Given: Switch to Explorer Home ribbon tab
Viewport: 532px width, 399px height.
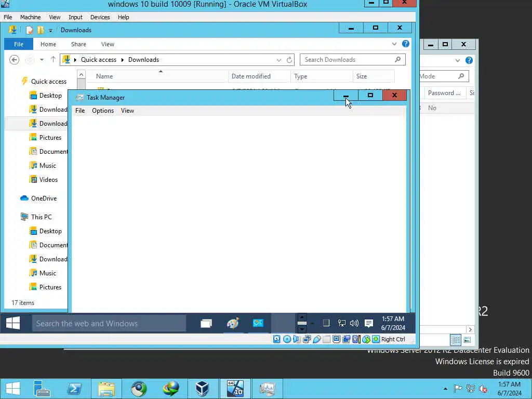Looking at the screenshot, I should (x=48, y=44).
